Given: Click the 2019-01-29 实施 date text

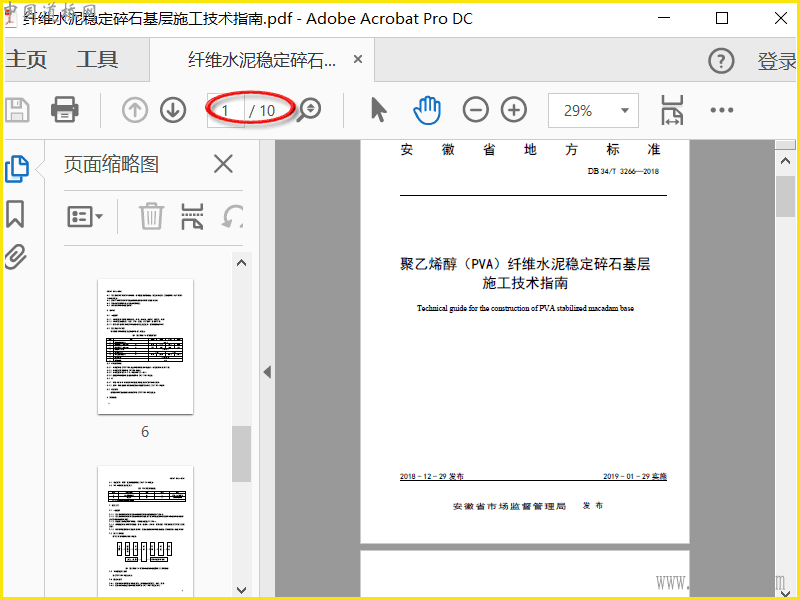Looking at the screenshot, I should (635, 476).
